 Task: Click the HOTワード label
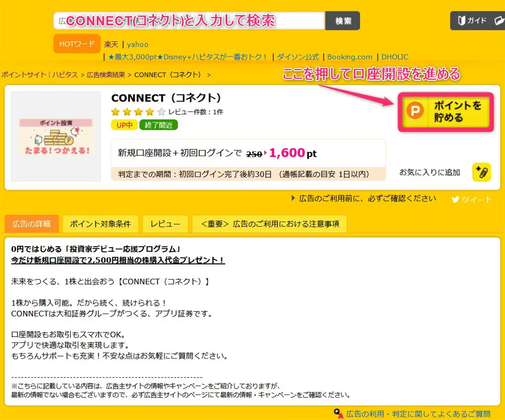pyautogui.click(x=77, y=44)
